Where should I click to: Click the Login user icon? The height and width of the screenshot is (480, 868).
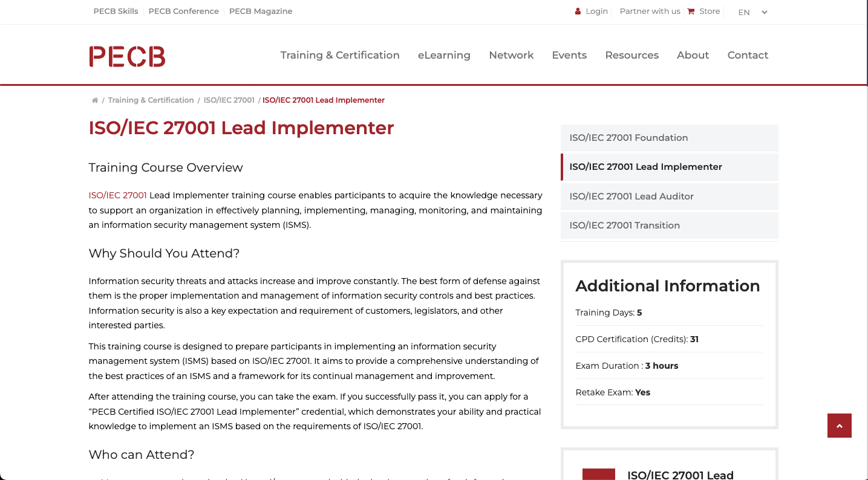click(x=578, y=11)
